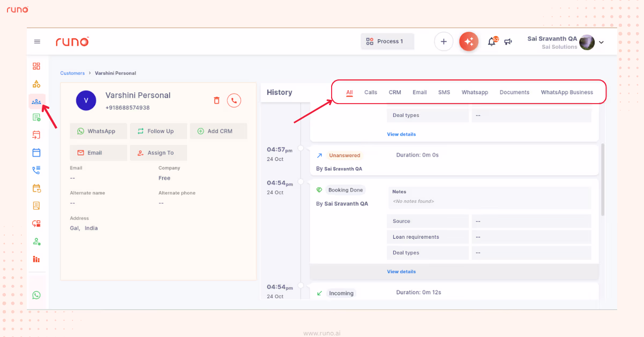The image size is (644, 337).
Task: Open the call logs sidebar icon
Action: [x=36, y=170]
